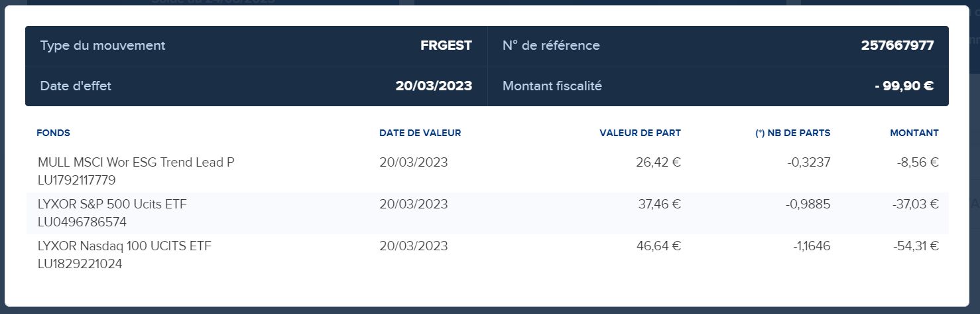Image resolution: width=980 pixels, height=314 pixels.
Task: Click the DATE DE VALEUR column header
Action: coord(420,133)
